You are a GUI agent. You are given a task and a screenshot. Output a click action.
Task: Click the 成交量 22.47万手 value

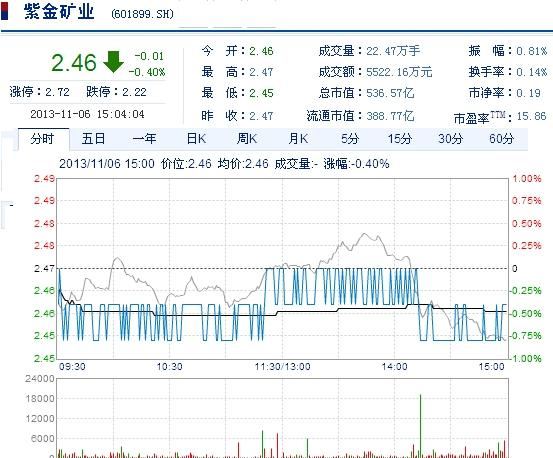(x=393, y=51)
